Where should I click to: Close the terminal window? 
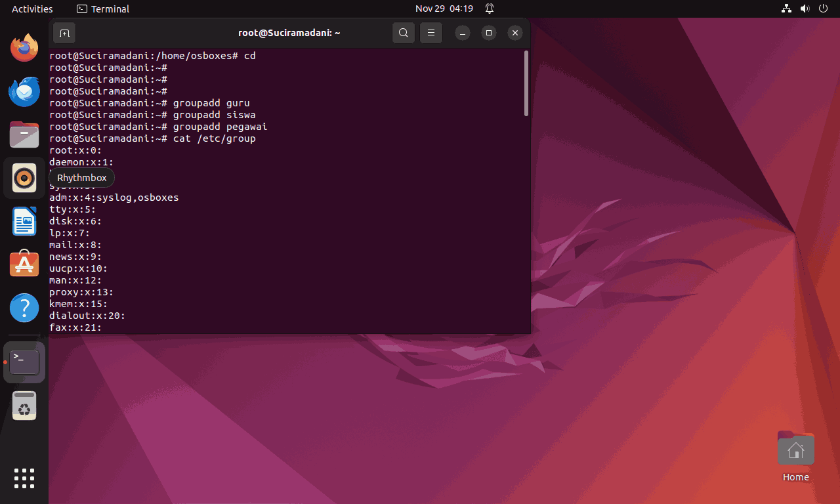[515, 33]
